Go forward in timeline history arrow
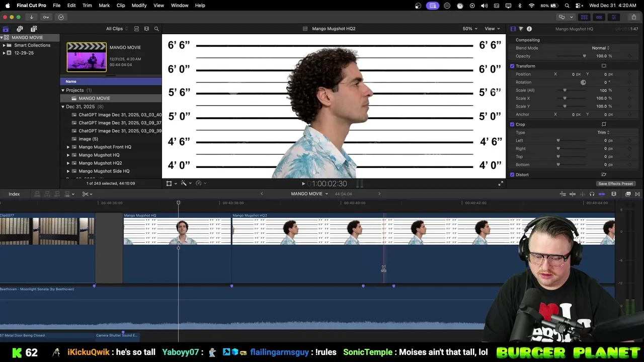Viewport: 644px width, 362px height. pyautogui.click(x=379, y=194)
